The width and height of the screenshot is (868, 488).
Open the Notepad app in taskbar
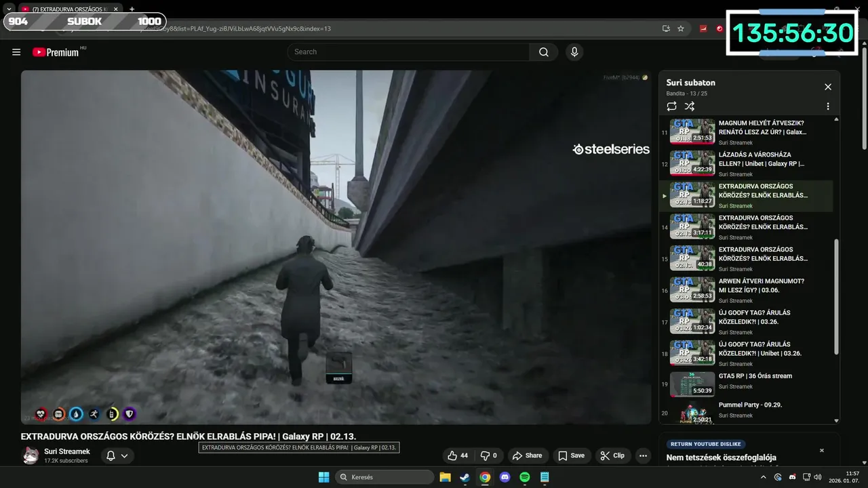(545, 477)
